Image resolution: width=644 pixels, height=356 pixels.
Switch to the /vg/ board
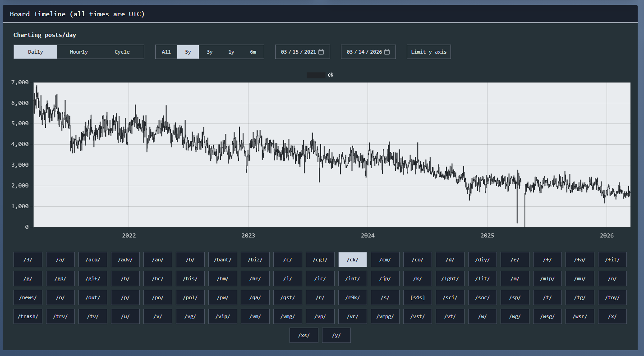coord(190,316)
